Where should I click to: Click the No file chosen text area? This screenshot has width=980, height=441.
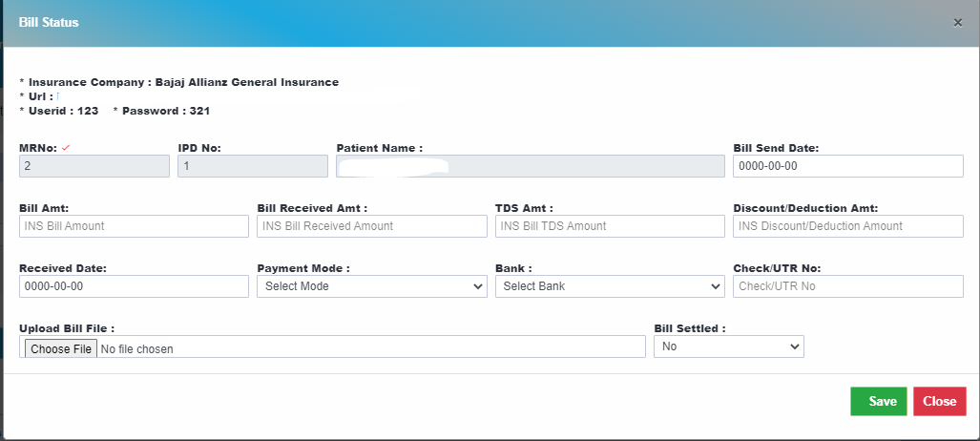[136, 349]
